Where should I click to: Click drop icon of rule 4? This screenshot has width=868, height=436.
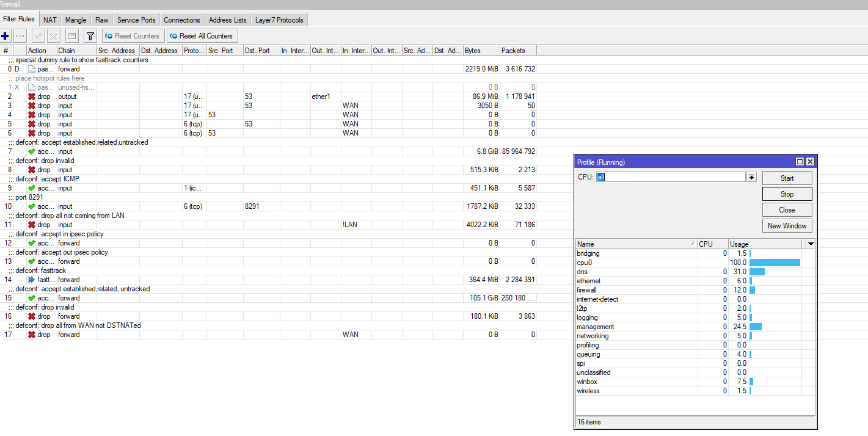(32, 115)
